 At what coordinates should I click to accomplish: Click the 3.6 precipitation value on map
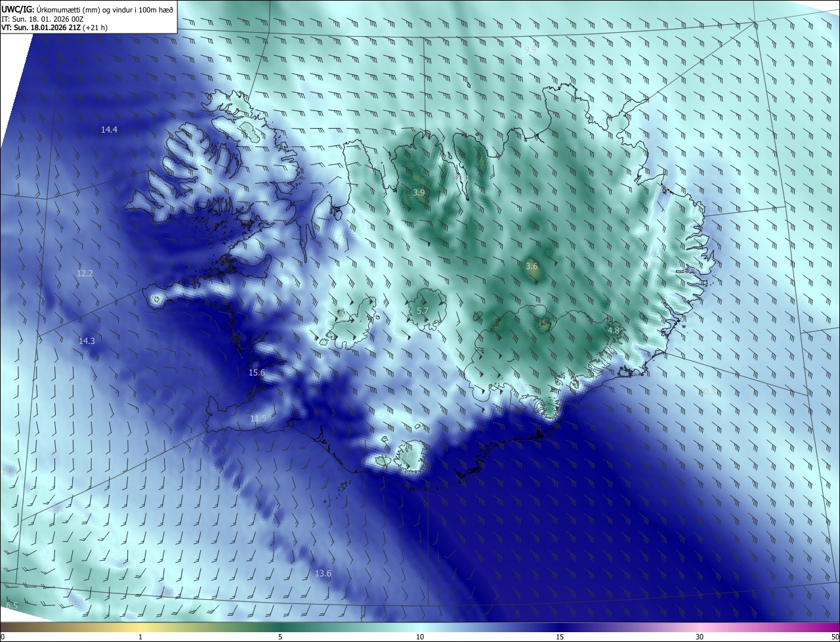coord(532,266)
